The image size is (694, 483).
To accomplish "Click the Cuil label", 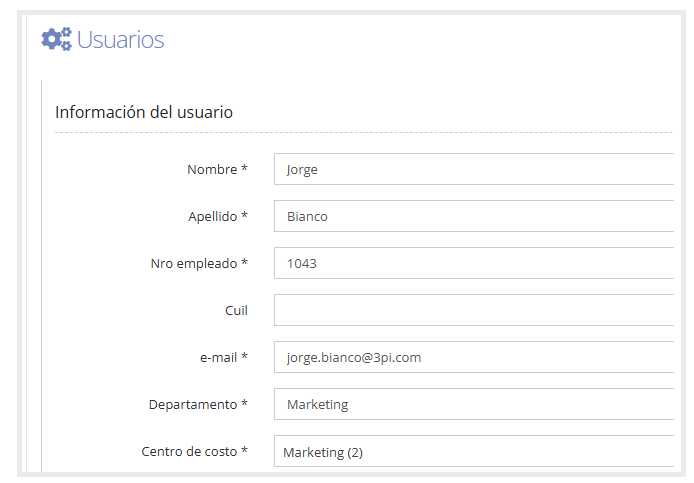I will [236, 310].
